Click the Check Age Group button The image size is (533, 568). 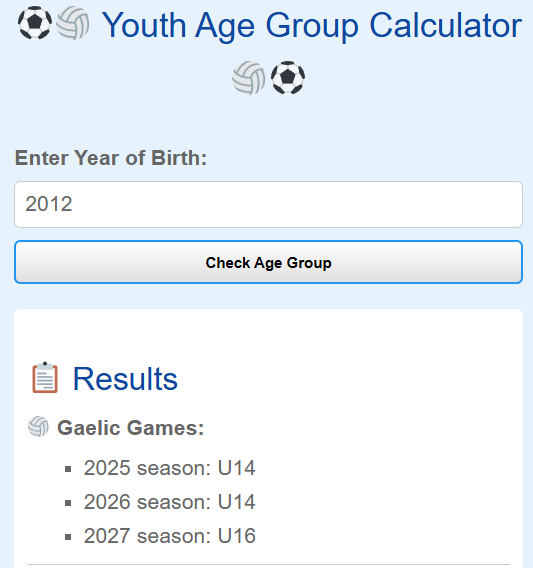pyautogui.click(x=268, y=262)
